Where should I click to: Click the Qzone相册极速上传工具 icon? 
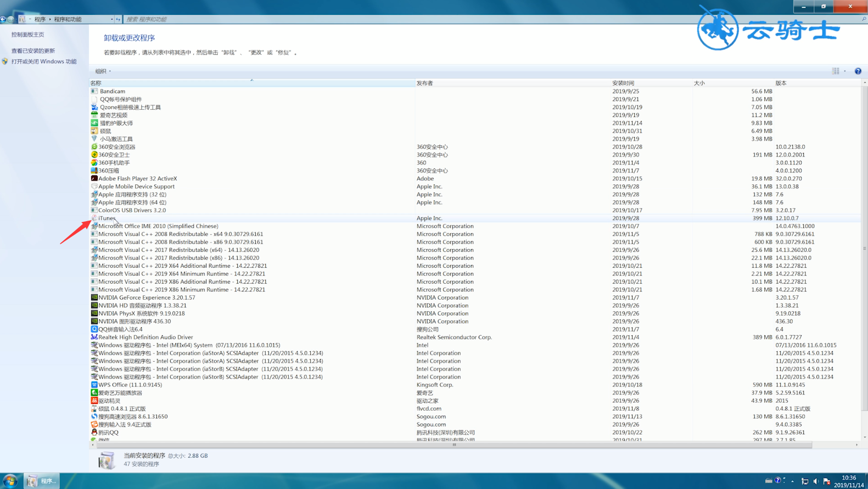94,107
